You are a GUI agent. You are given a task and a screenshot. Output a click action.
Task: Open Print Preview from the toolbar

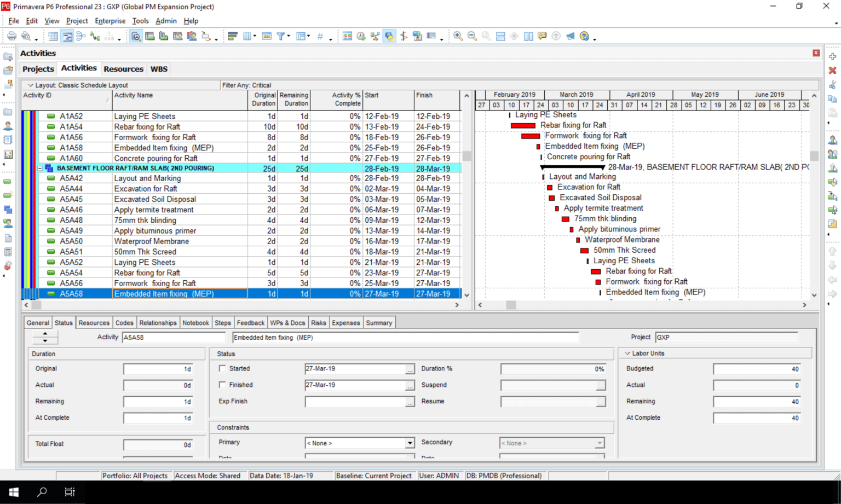(x=26, y=36)
